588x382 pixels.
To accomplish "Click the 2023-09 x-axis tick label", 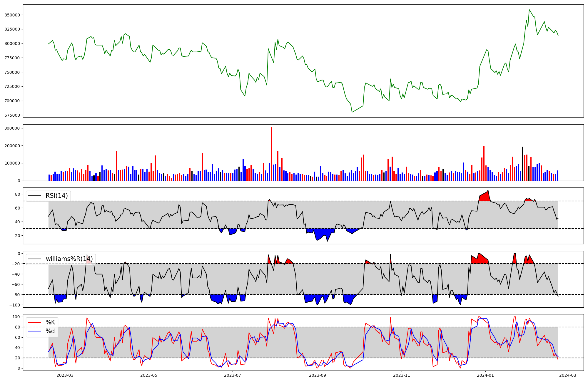I will click(x=318, y=375).
